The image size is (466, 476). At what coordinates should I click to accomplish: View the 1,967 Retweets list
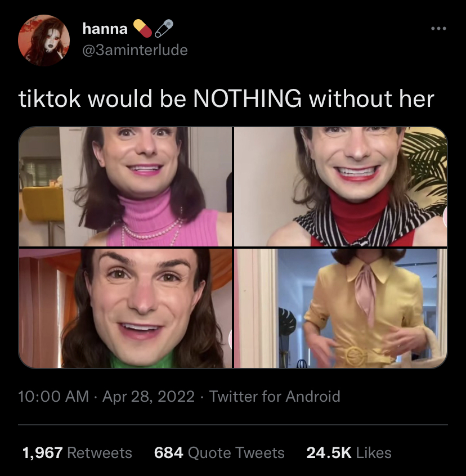click(x=77, y=452)
